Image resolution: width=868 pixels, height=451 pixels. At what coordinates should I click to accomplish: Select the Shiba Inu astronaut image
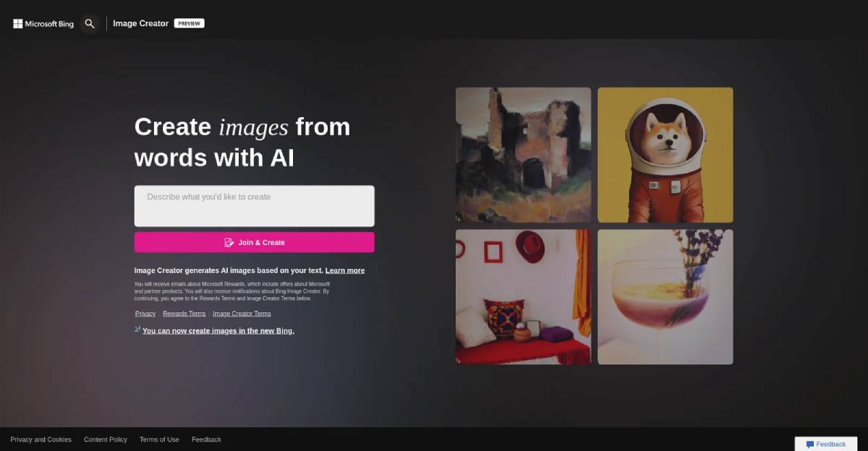coord(665,155)
